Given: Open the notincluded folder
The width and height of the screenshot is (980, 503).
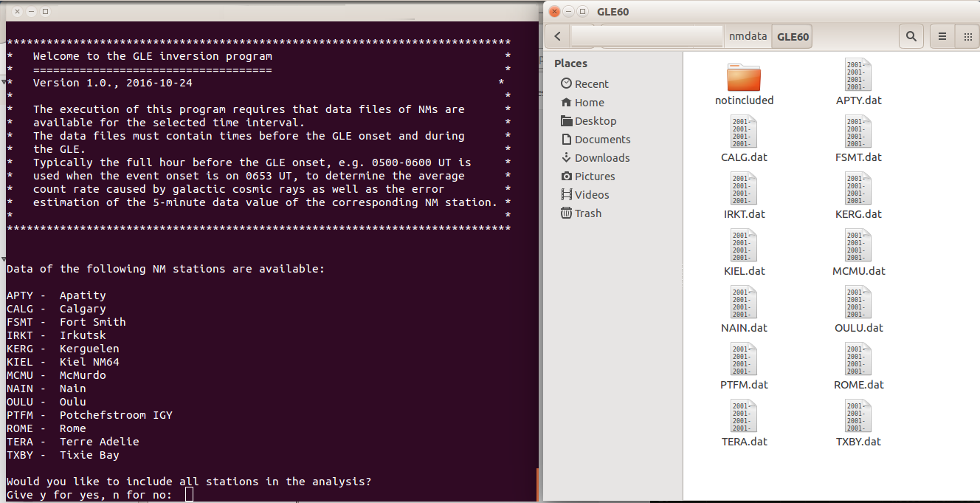Looking at the screenshot, I should tap(744, 78).
